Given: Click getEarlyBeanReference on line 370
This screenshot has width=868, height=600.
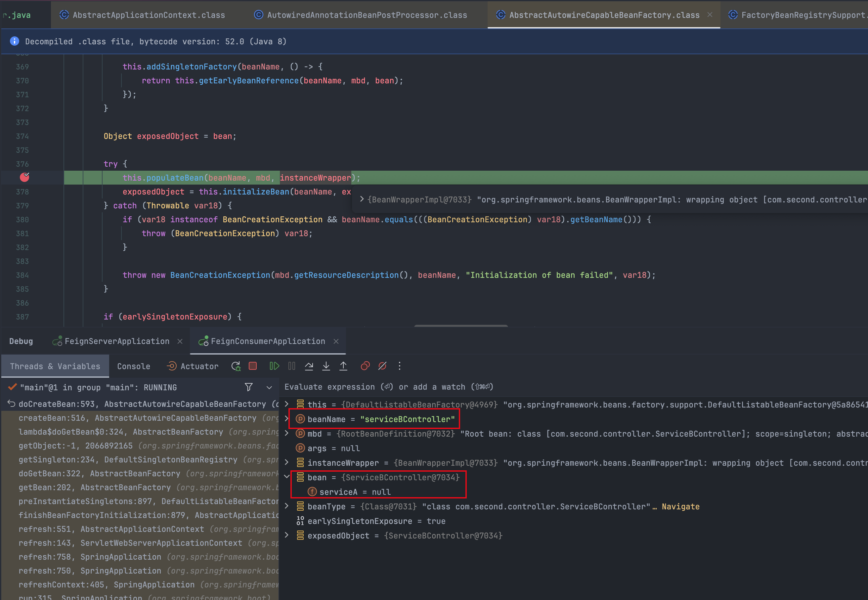Looking at the screenshot, I should point(248,80).
